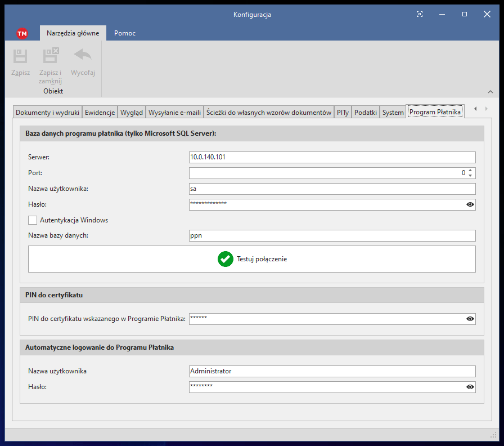Collapse the ribbon with the chevron
This screenshot has height=446, width=504.
(490, 92)
